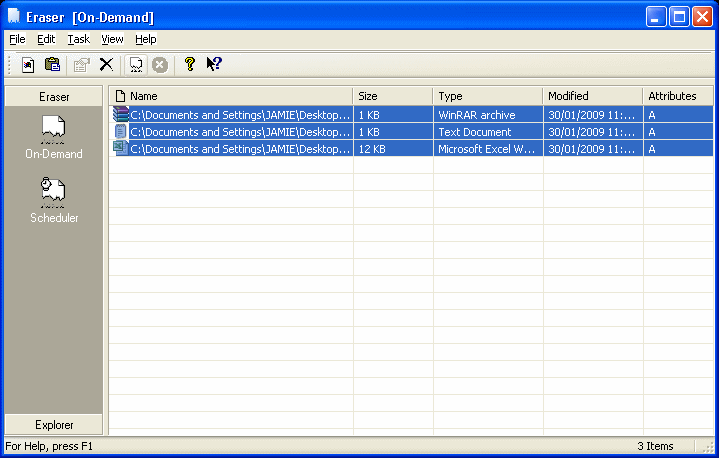
Task: Open the Edit menu
Action: pos(46,39)
